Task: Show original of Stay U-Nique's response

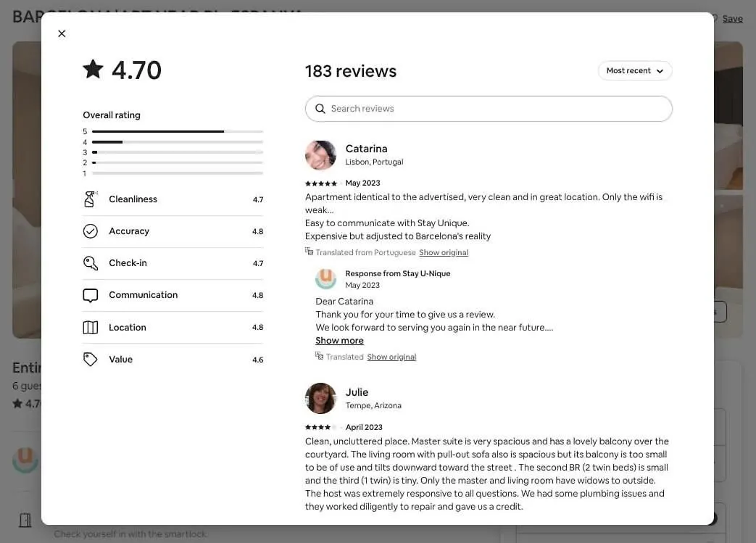Action: click(391, 357)
